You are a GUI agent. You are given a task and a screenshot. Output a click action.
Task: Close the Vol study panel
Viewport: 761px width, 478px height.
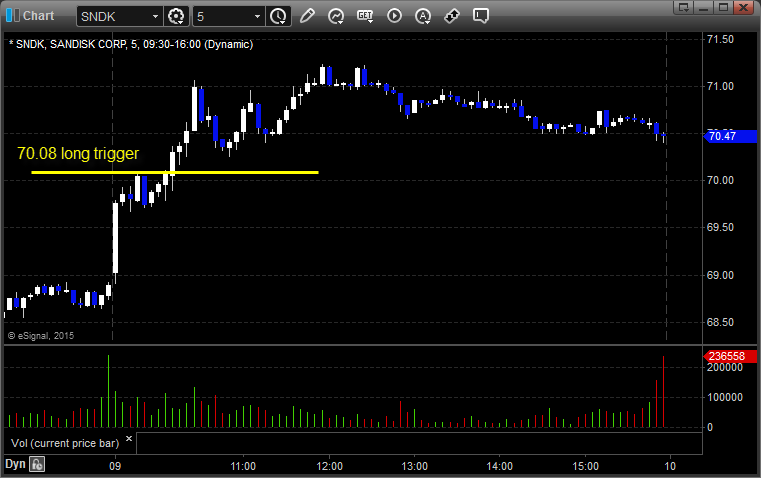[x=129, y=439]
